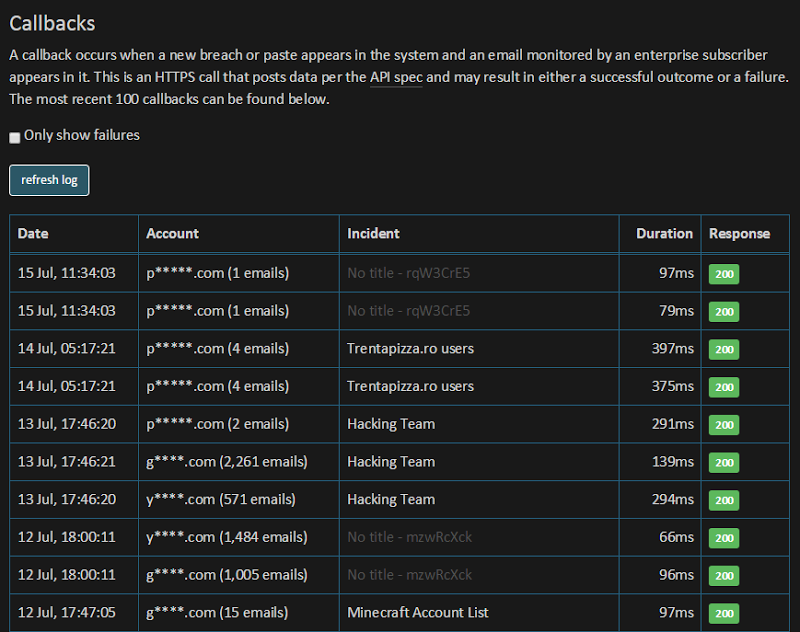The height and width of the screenshot is (632, 800).
Task: Click the refresh log button
Action: point(48,180)
